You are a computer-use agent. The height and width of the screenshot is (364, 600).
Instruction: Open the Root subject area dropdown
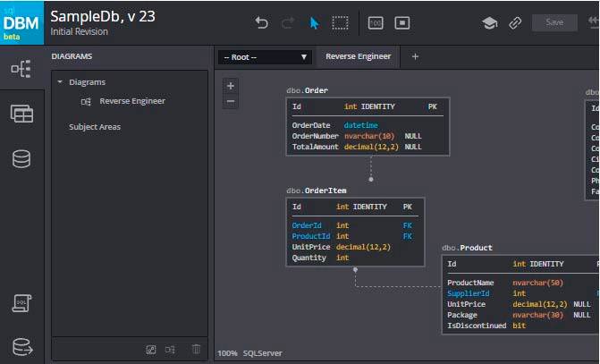pos(266,57)
